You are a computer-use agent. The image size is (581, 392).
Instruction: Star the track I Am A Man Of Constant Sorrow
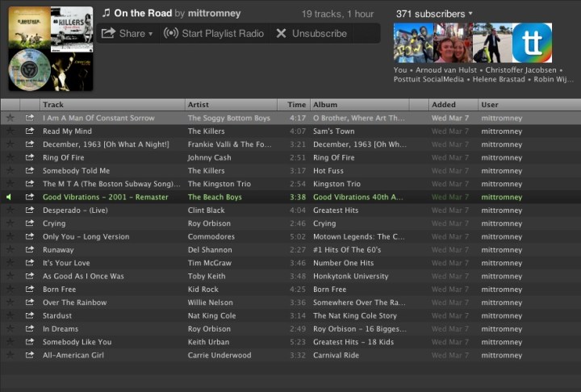10,118
